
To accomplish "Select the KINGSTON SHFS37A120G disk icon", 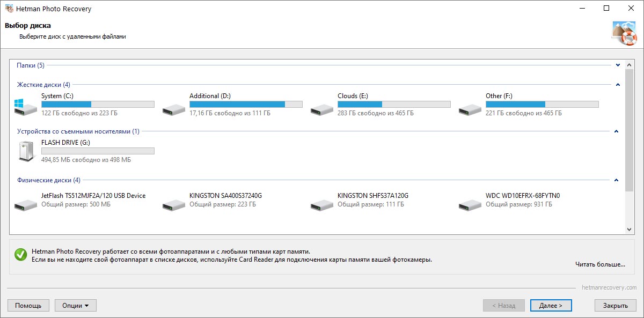I will coord(322,204).
